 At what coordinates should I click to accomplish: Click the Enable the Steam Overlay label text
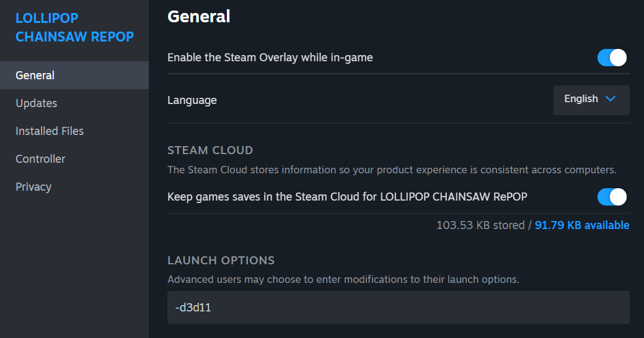point(270,58)
